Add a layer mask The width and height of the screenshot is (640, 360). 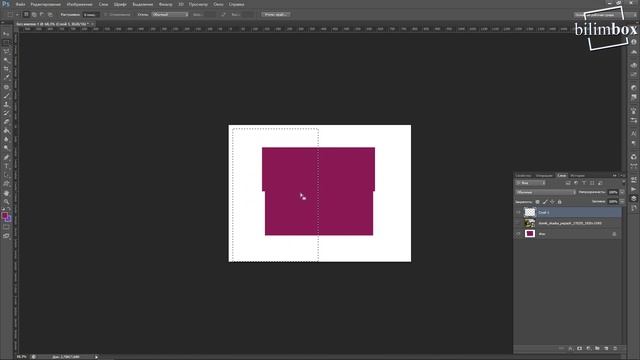point(579,349)
